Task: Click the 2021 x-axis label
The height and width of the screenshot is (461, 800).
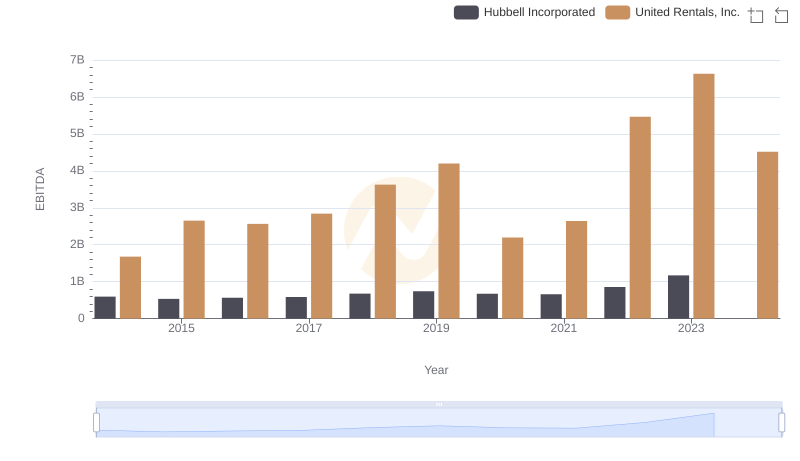Action: click(x=563, y=328)
